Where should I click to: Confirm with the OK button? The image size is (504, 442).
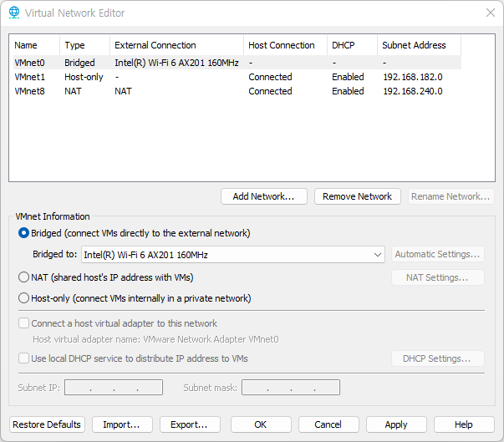(261, 424)
